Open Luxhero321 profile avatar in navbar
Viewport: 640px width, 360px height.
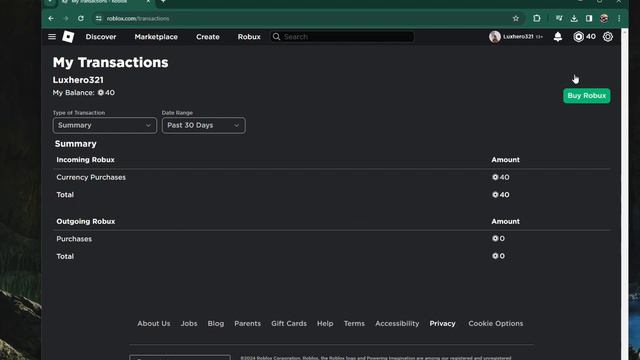click(495, 37)
